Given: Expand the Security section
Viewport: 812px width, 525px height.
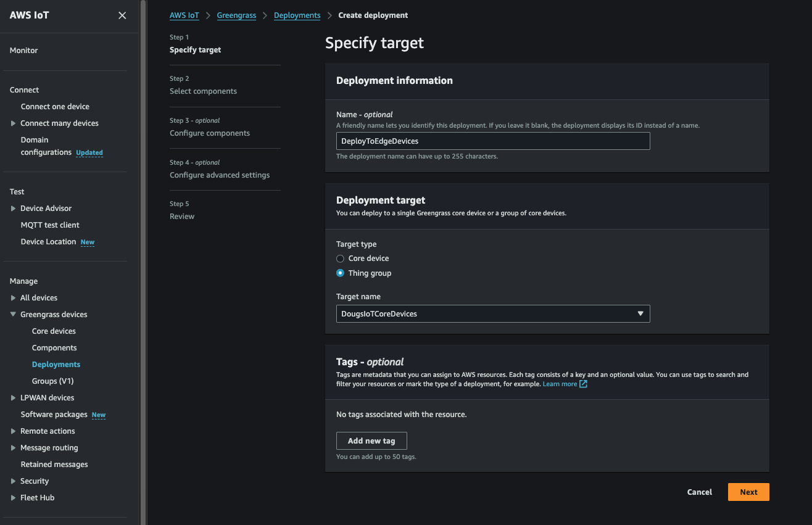Looking at the screenshot, I should tap(14, 481).
